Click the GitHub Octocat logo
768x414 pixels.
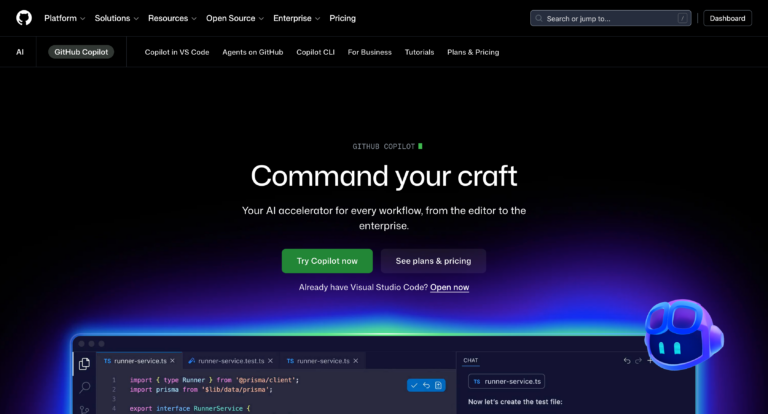point(24,18)
